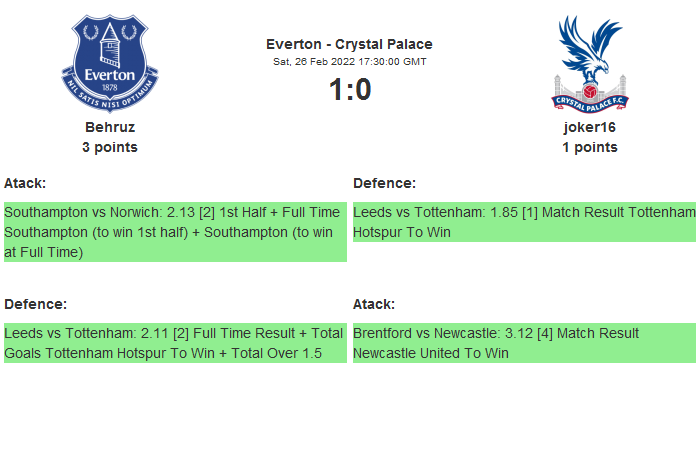Select the Southampton vs Norwich 2.13 bet
Image resolution: width=700 pixels, height=460 pixels.
175,232
